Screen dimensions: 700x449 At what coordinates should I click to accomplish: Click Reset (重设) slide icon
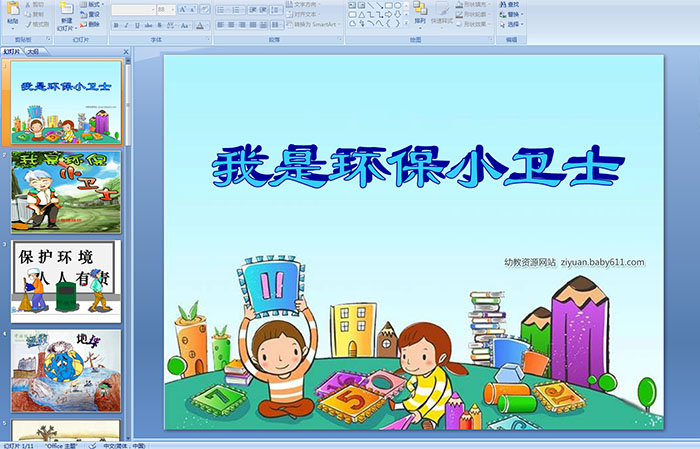[83, 14]
